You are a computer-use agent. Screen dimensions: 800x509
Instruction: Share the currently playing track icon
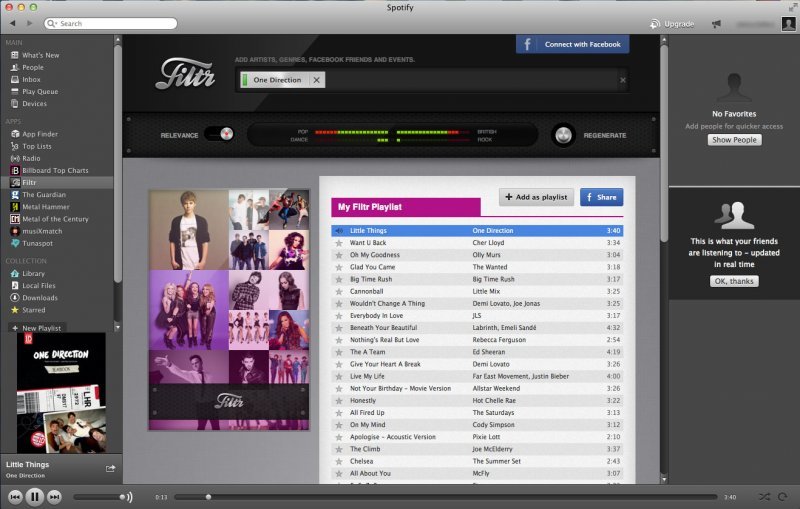point(110,468)
